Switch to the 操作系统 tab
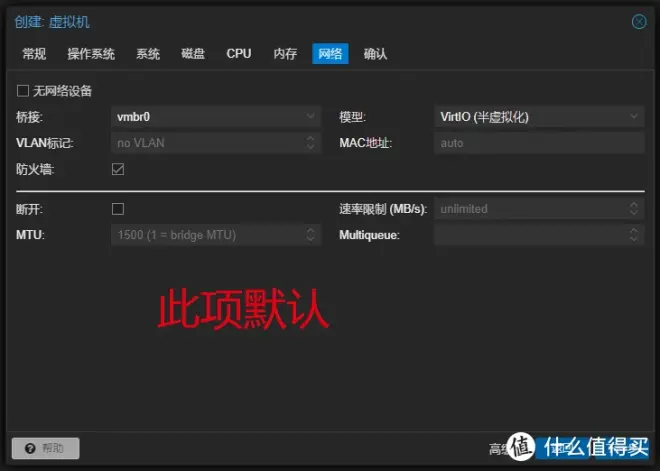The image size is (660, 471). (x=91, y=54)
